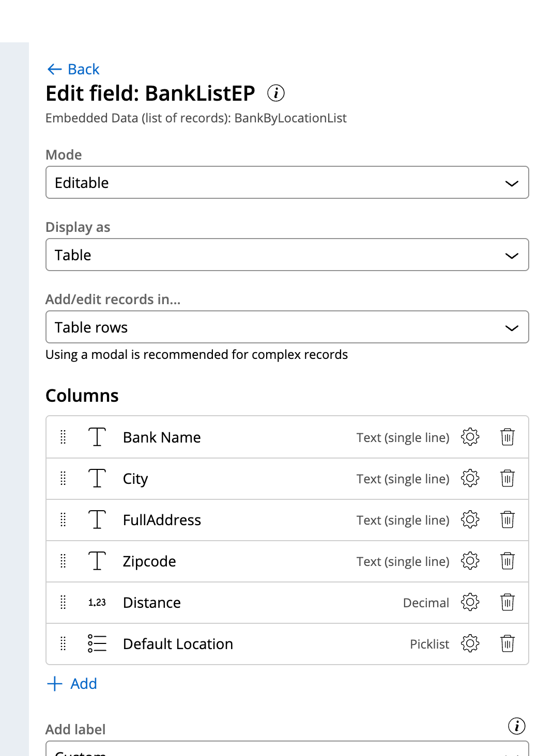This screenshot has width=553, height=756.
Task: Open settings gear for Distance column
Action: pos(470,602)
